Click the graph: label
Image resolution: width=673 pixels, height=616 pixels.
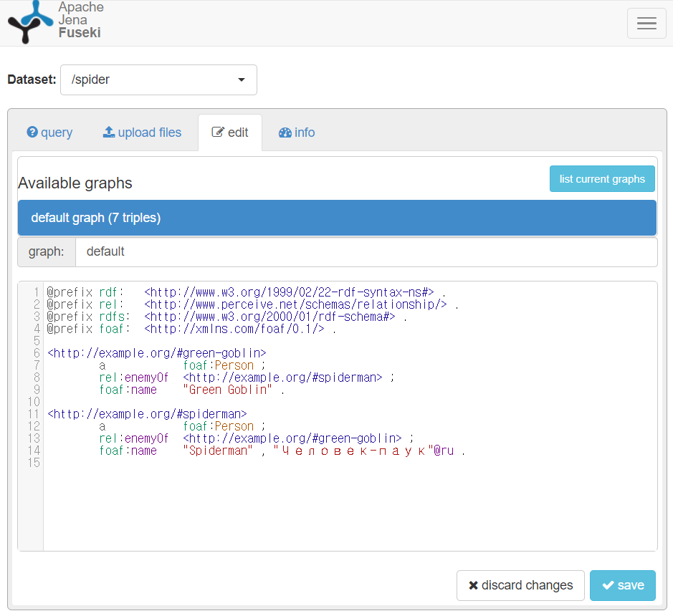[x=47, y=252]
